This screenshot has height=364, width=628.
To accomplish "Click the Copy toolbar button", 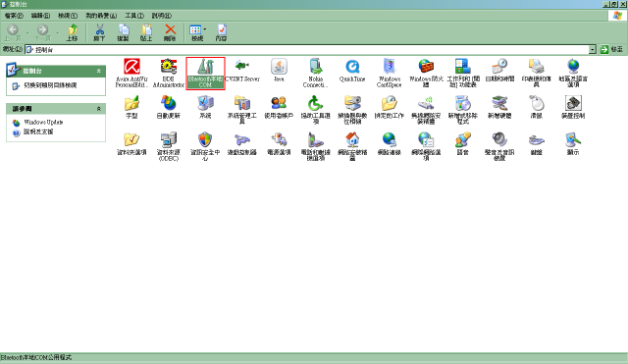I will 123,32.
